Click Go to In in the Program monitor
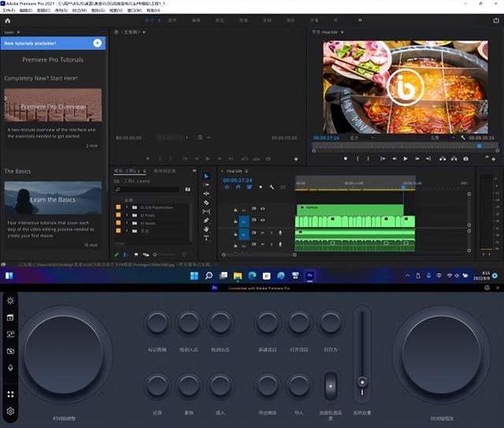This screenshot has width=504, height=428. tap(383, 158)
